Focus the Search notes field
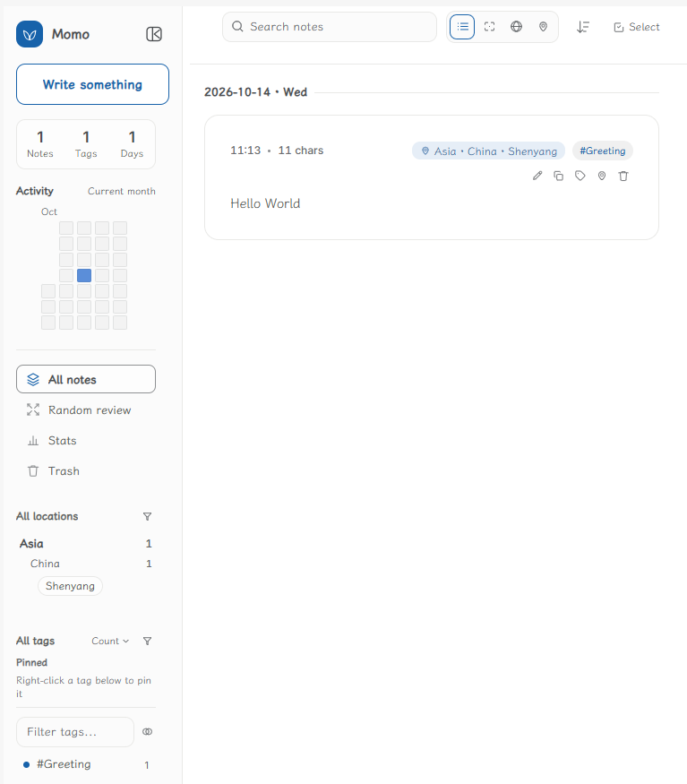Screen dimensions: 687x784 (330, 27)
